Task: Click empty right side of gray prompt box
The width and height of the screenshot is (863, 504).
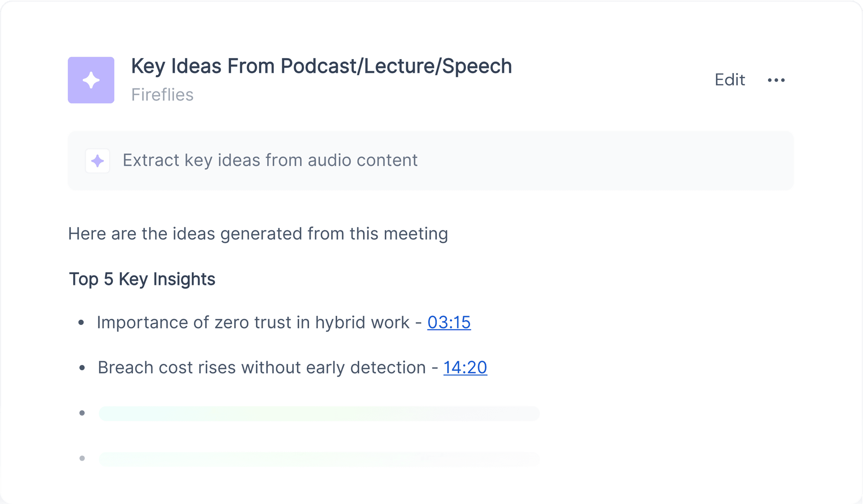Action: point(606,161)
